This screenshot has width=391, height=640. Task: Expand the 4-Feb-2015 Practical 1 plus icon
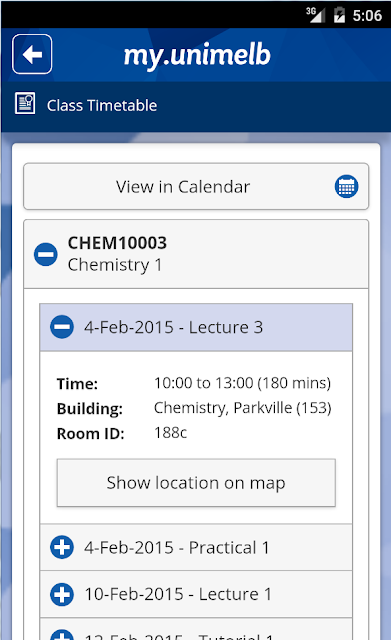pyautogui.click(x=62, y=547)
